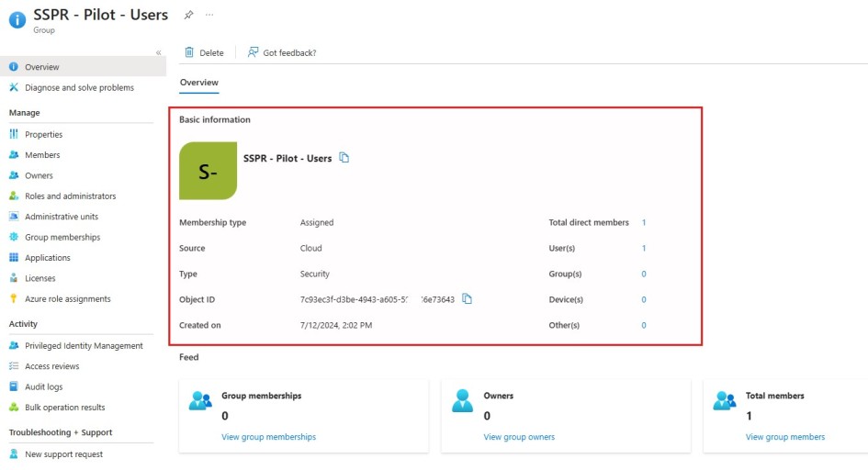The image size is (868, 470).
Task: Open Members menu item
Action: [42, 155]
